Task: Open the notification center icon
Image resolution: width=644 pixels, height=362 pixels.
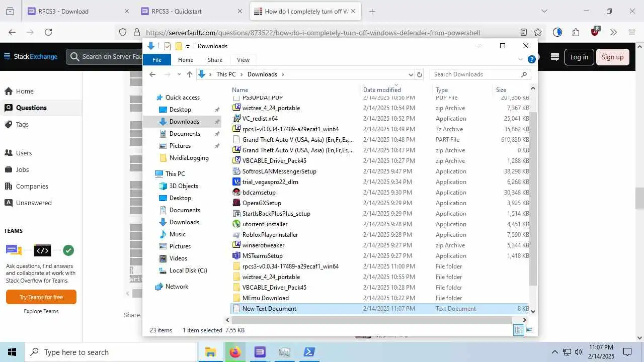Action: click(x=627, y=352)
